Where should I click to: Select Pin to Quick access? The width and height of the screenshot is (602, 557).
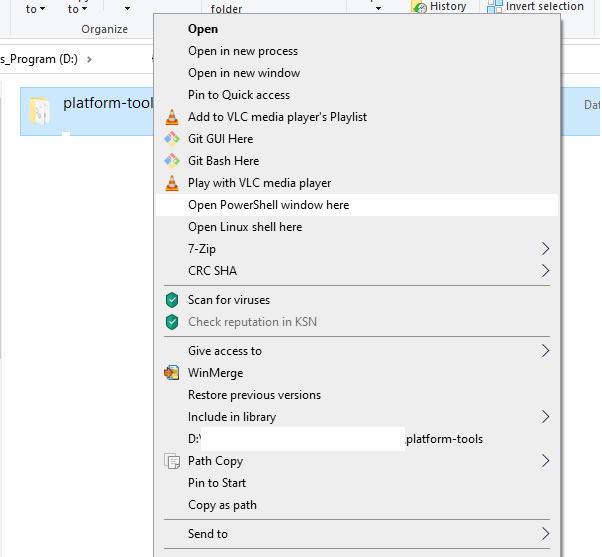pos(357,95)
